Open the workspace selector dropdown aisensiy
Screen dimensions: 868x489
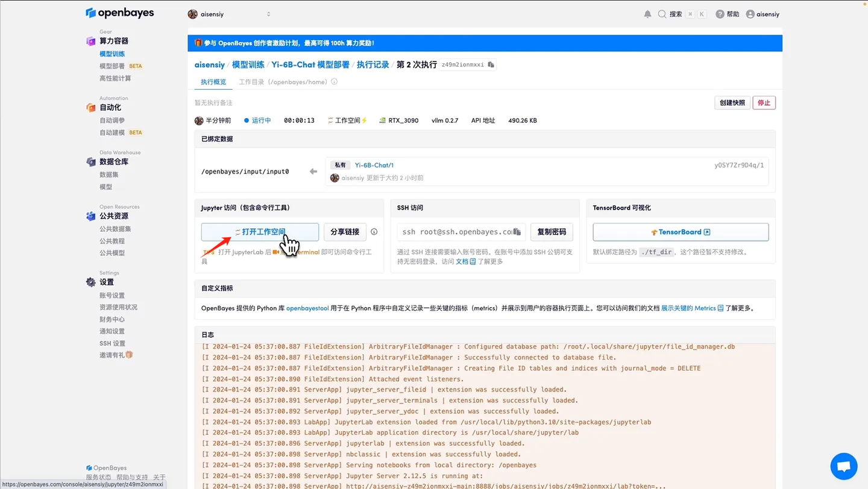point(231,13)
